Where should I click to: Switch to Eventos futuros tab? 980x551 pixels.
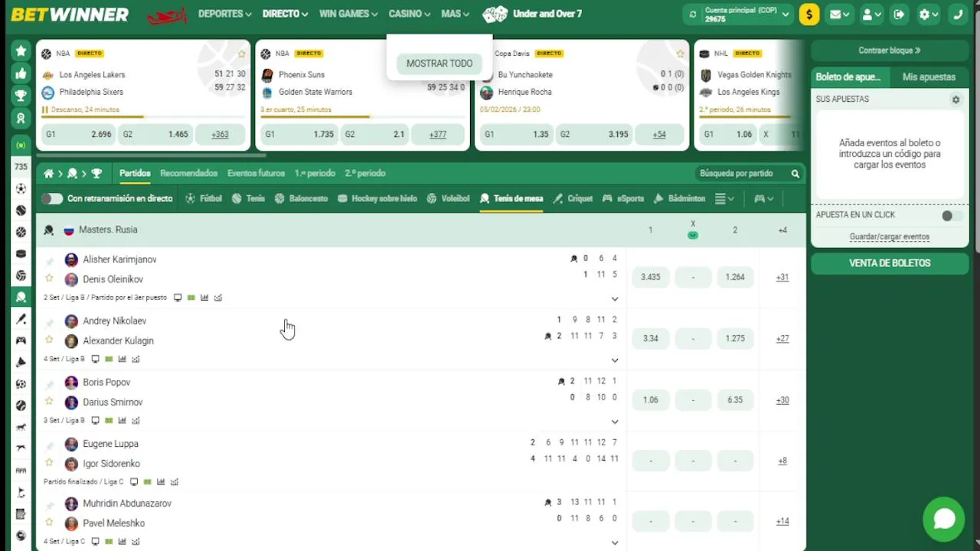(x=256, y=174)
